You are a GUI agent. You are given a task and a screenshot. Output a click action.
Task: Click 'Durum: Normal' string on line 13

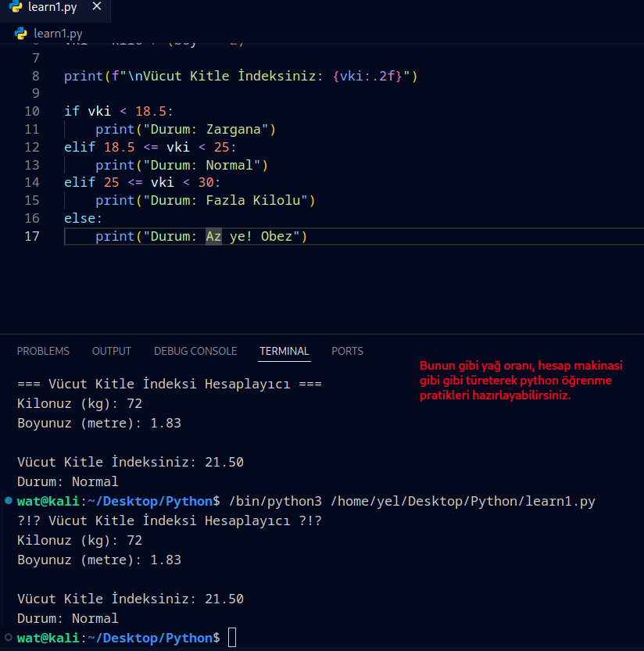coord(202,165)
